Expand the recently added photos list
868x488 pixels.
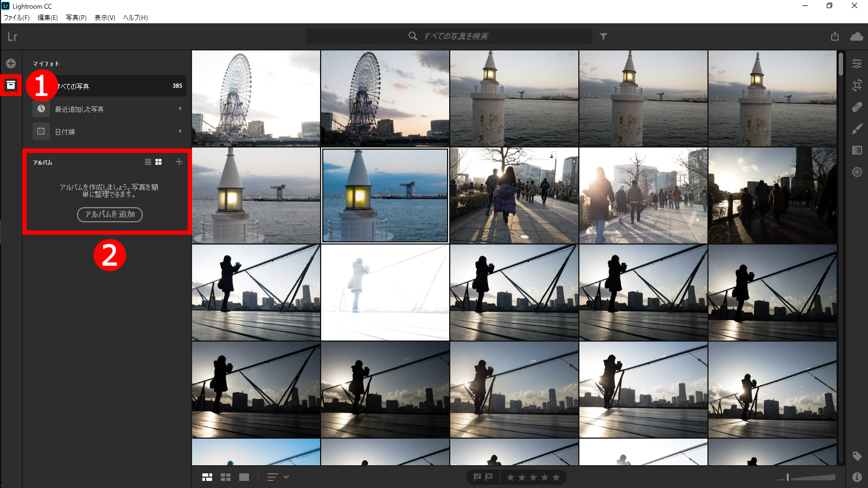point(180,108)
